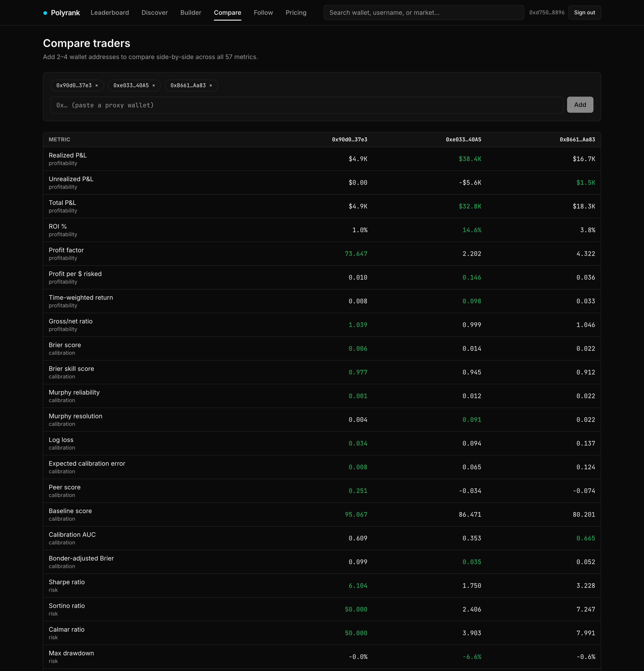This screenshot has height=671, width=644.
Task: Open the Follow tab
Action: pos(263,13)
